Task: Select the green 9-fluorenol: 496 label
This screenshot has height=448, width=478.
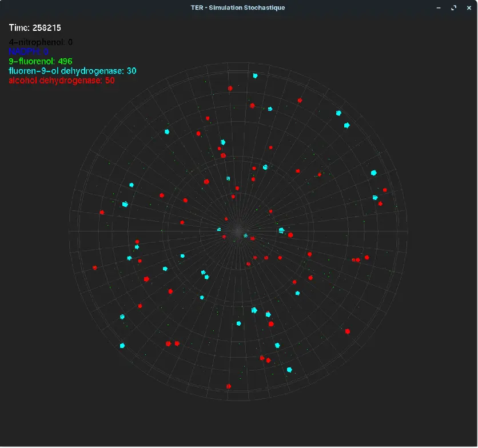Action: (41, 61)
